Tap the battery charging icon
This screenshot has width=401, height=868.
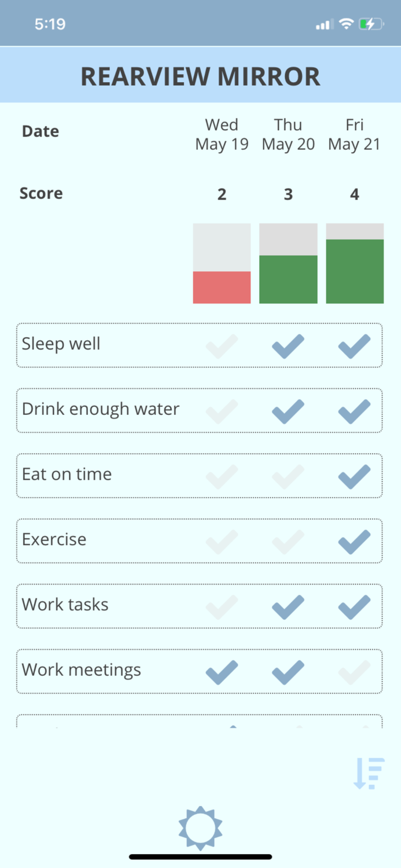tap(370, 24)
